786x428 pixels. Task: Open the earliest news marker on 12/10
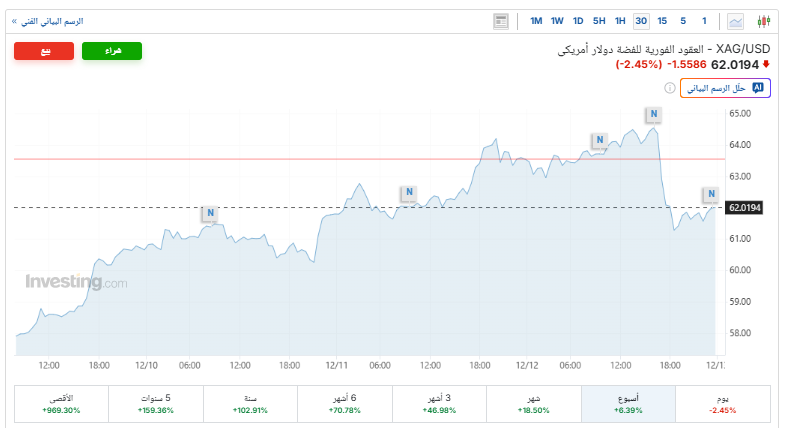tap(209, 213)
